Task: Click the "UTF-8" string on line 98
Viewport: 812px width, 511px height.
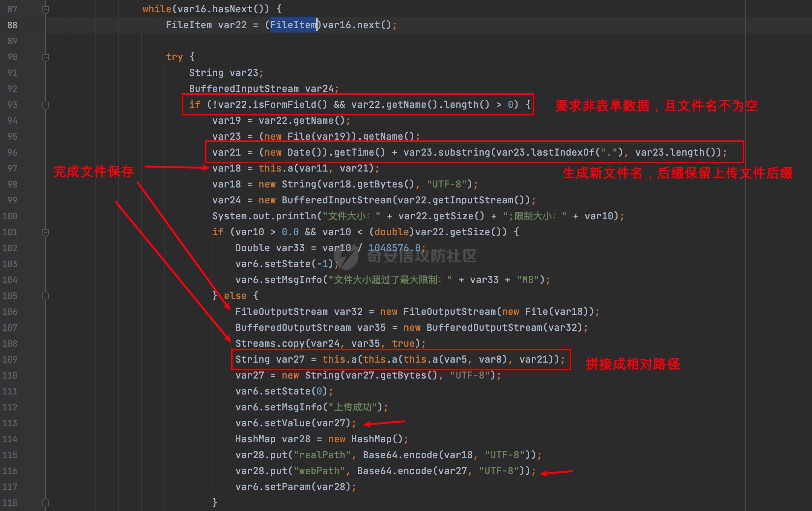Action: (447, 184)
